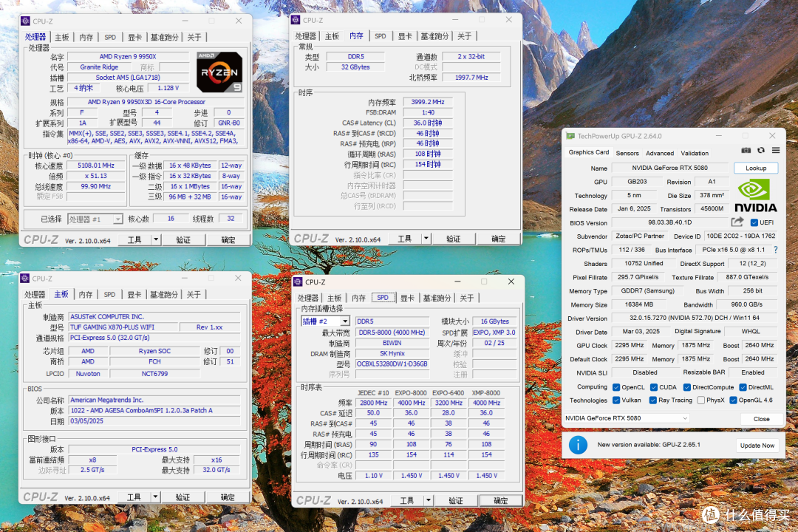The width and height of the screenshot is (798, 532).
Task: Click the Close button in GPU-Z
Action: [761, 418]
